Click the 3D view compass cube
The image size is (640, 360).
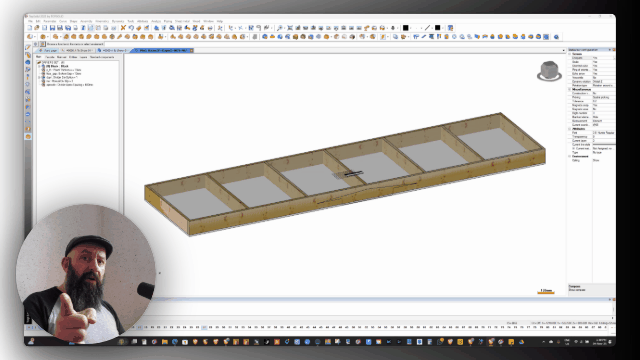click(549, 71)
